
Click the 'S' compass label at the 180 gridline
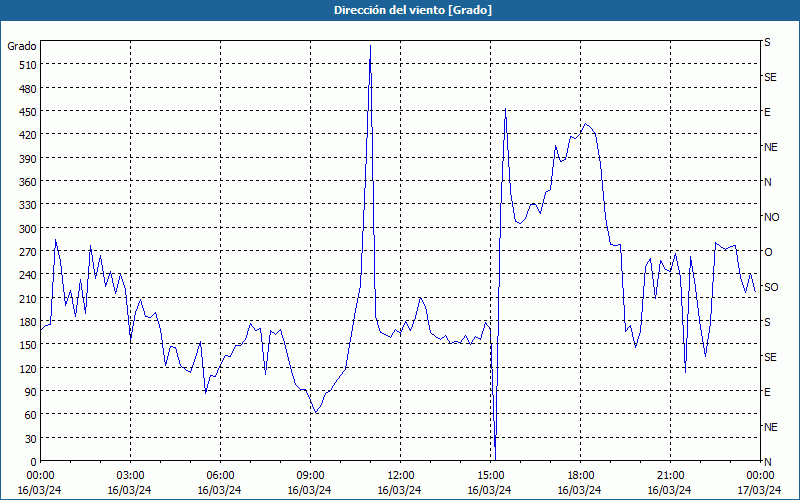[767, 322]
